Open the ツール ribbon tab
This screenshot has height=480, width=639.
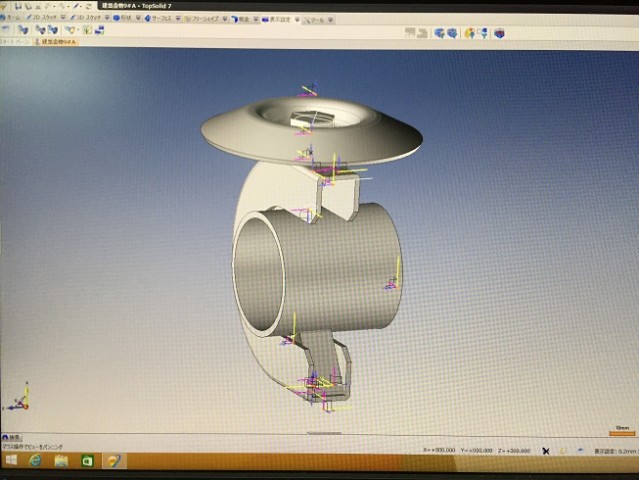point(314,20)
